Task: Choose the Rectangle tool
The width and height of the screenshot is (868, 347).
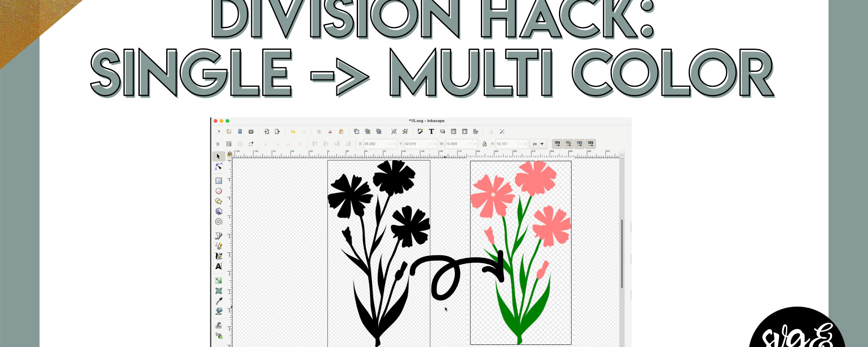Action: pyautogui.click(x=219, y=180)
